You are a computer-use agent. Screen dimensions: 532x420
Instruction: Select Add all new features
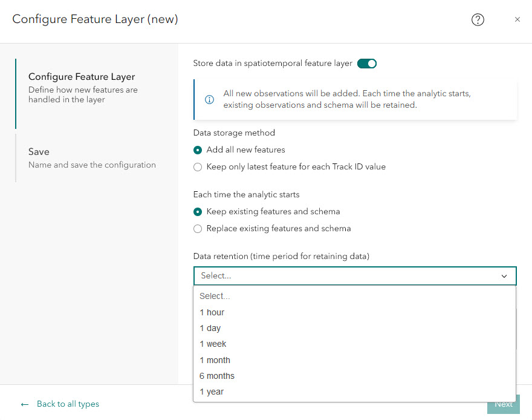click(x=199, y=149)
